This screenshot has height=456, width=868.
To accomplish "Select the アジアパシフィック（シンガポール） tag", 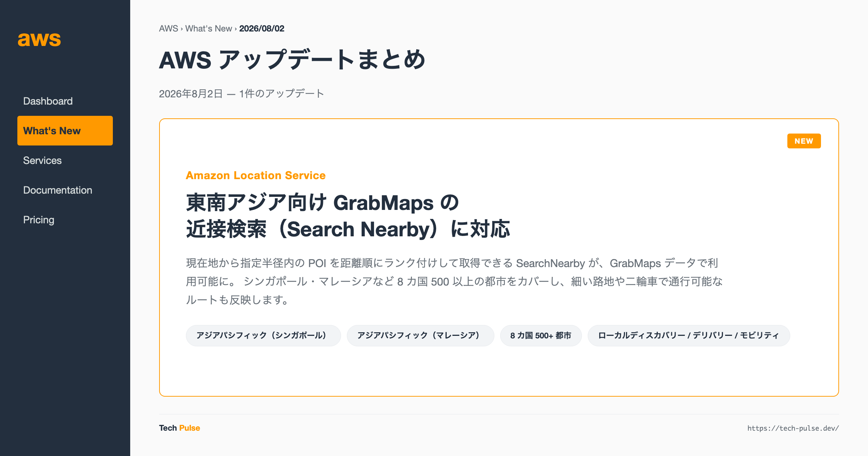I will click(263, 335).
